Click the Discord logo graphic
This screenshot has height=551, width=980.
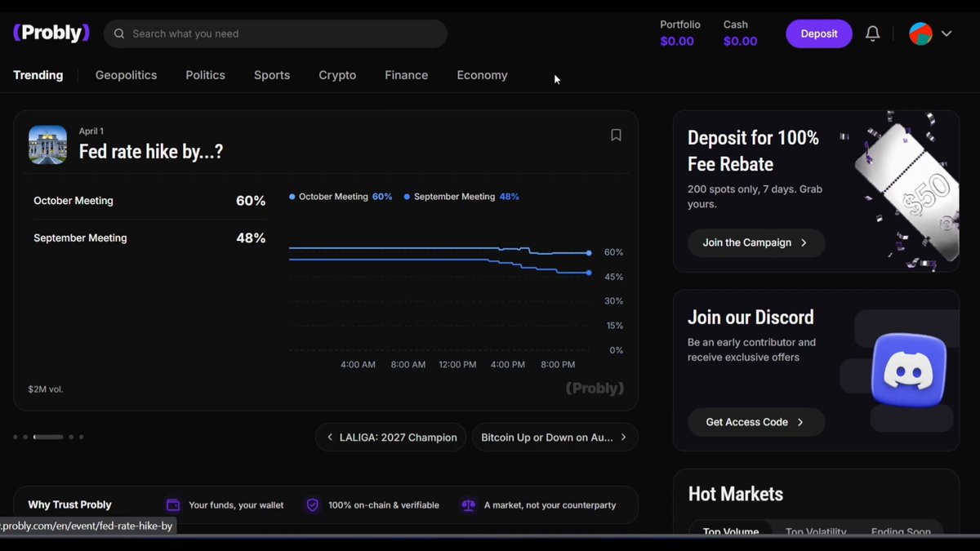point(908,370)
